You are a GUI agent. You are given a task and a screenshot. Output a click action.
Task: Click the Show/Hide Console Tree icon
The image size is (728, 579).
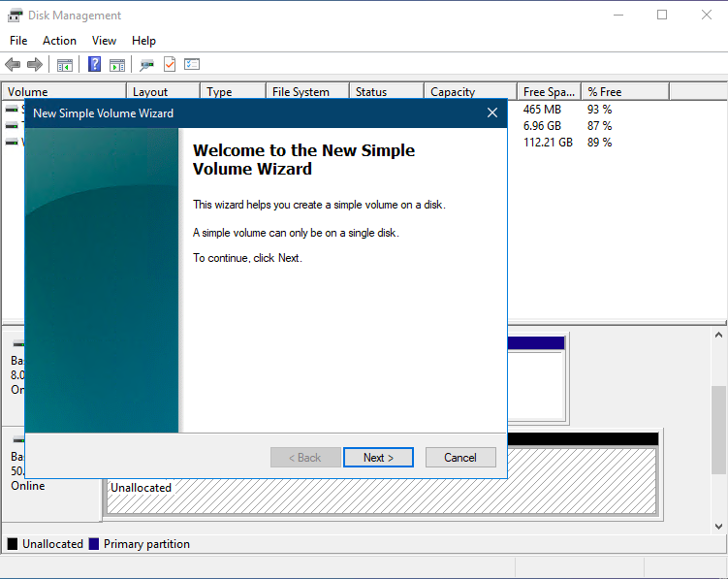point(65,65)
